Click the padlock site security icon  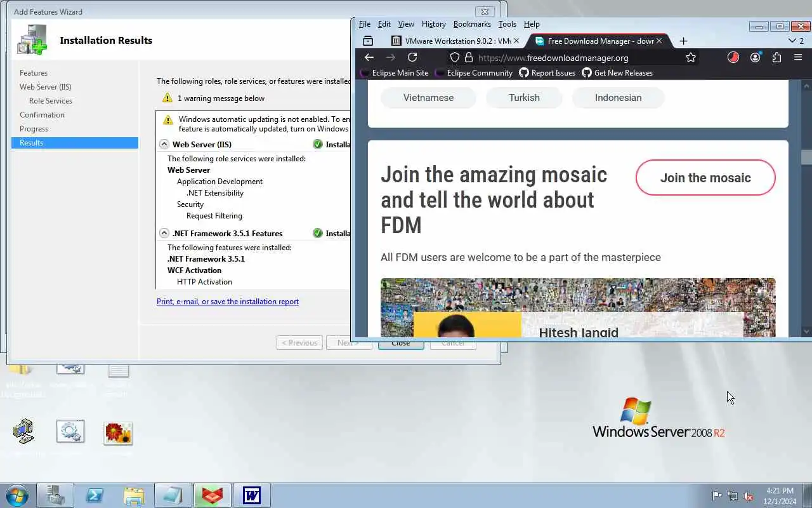point(469,57)
